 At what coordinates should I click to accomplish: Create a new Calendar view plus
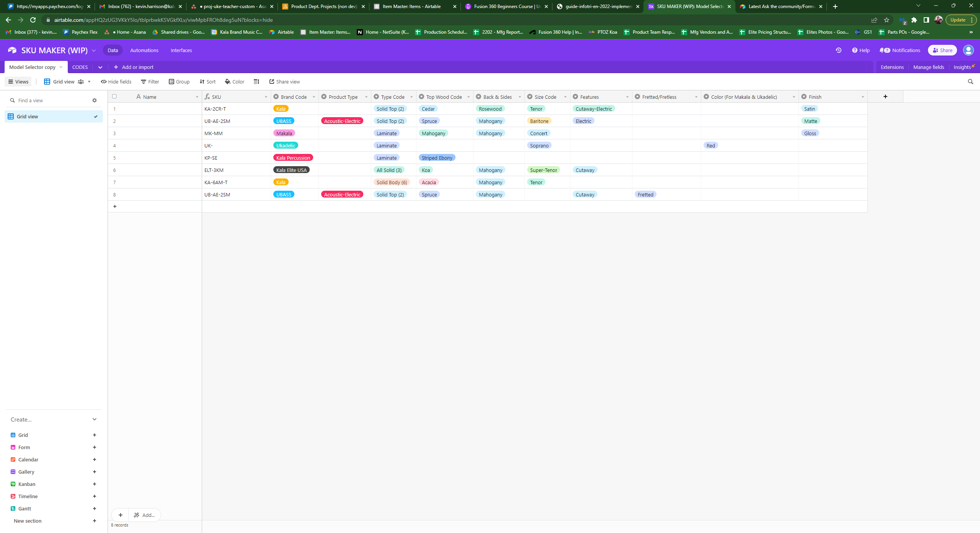[95, 459]
